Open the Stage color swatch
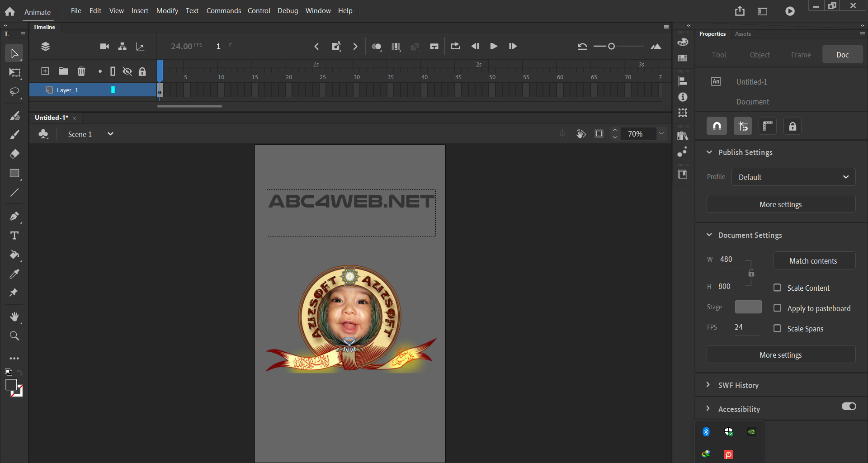868x463 pixels. 748,307
